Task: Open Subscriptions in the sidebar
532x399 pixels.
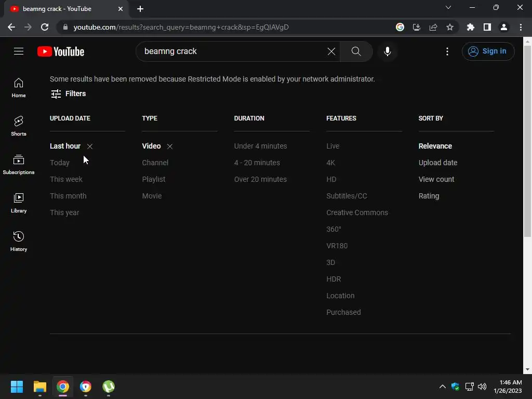Action: [x=19, y=165]
